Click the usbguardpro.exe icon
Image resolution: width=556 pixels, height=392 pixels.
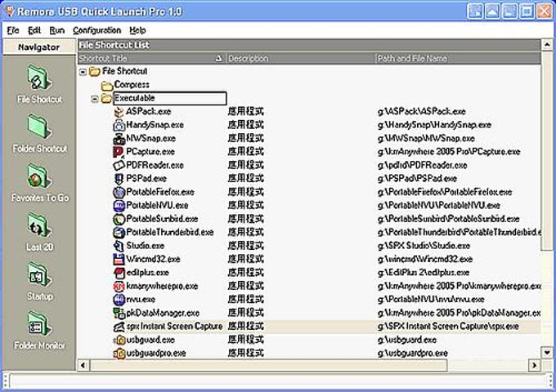119,354
